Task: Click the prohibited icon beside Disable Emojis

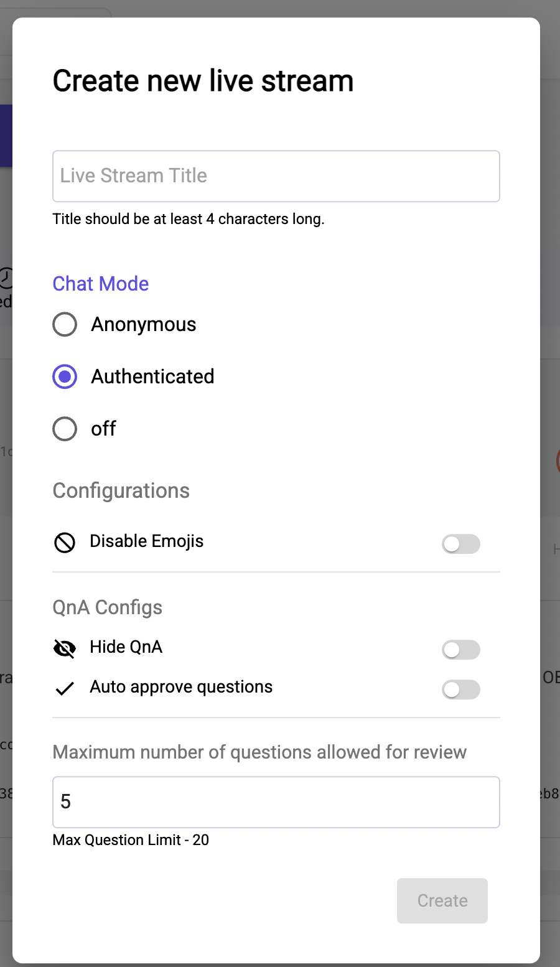Action: (x=65, y=543)
